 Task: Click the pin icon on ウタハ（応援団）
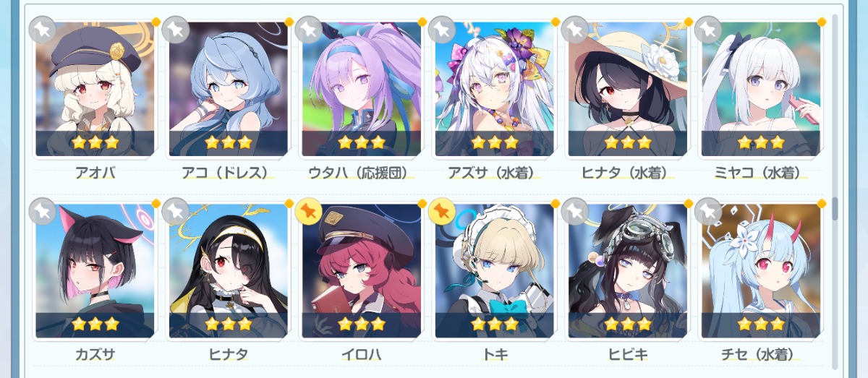click(308, 29)
